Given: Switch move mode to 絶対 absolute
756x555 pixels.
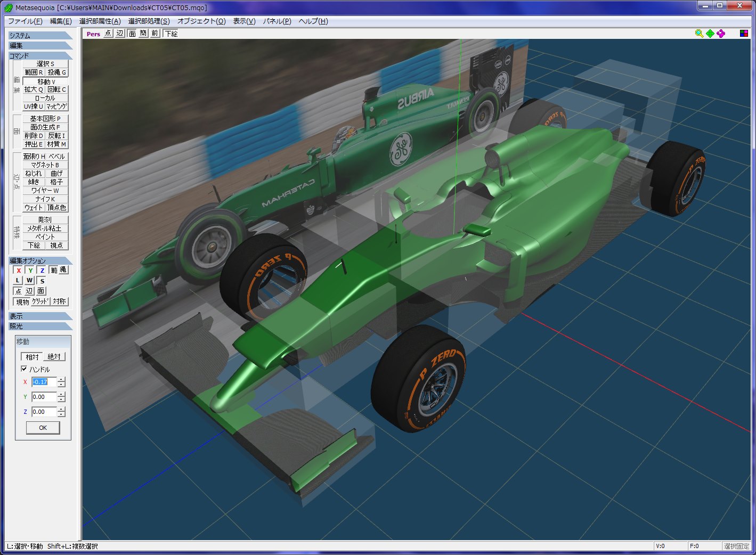Looking at the screenshot, I should (54, 356).
